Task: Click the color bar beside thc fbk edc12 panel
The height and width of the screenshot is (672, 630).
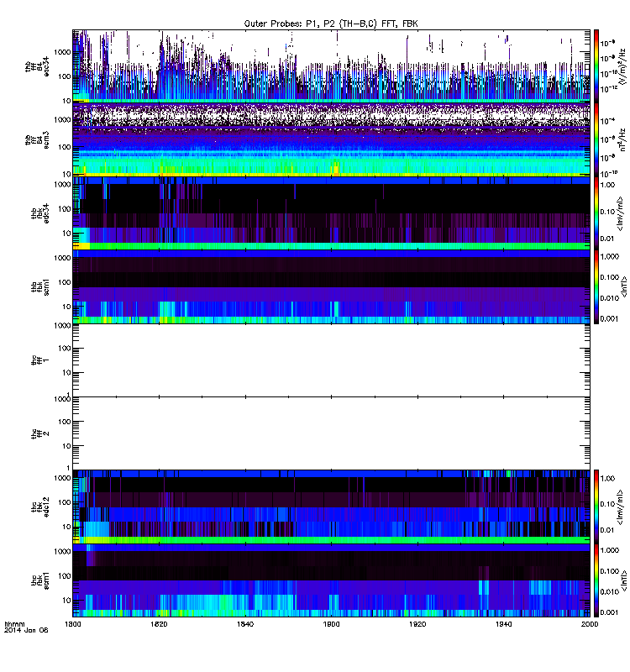Action: (x=596, y=507)
